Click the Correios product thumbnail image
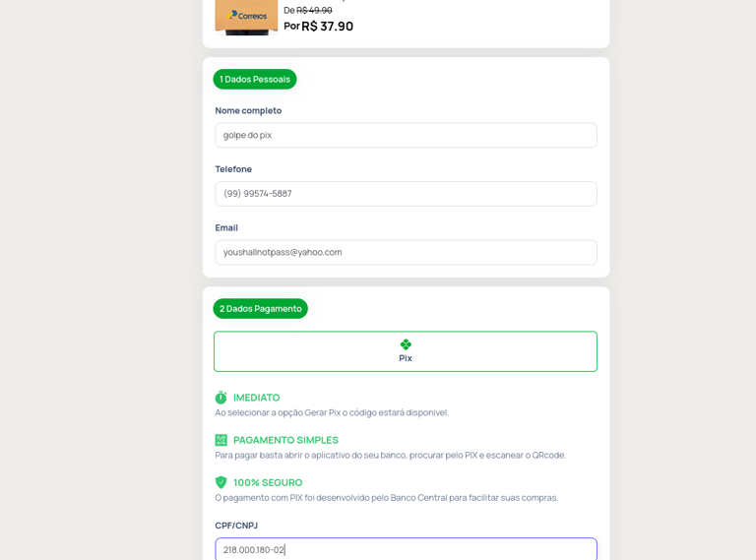The height and width of the screenshot is (560, 756). [246, 18]
